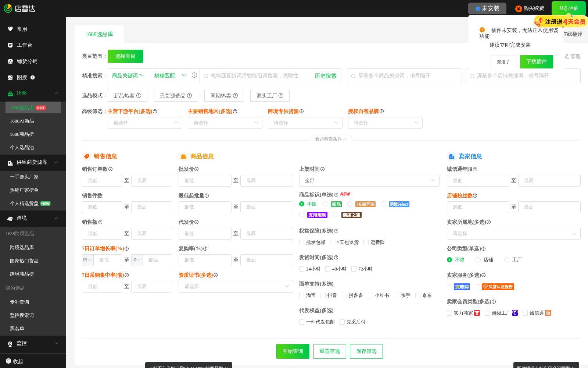This screenshot has height=368, width=588.
Task: Click the 管理 edit icon
Action: point(567,56)
